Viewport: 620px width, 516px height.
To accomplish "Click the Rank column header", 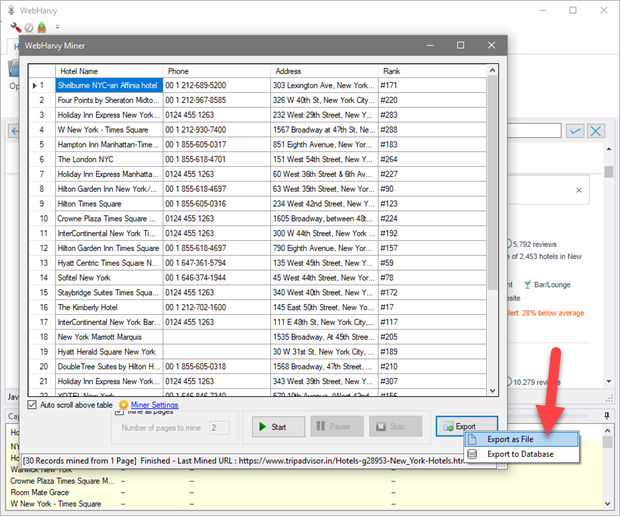I will [x=430, y=71].
